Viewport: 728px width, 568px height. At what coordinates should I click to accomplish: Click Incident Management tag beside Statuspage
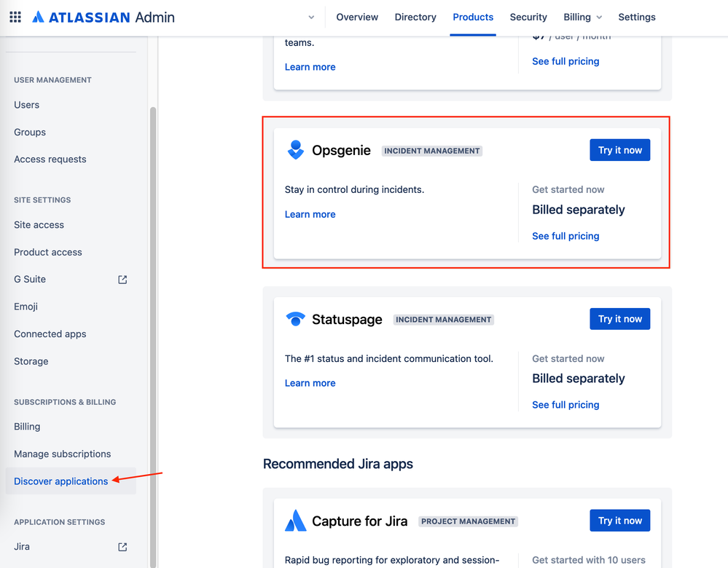pyautogui.click(x=443, y=320)
